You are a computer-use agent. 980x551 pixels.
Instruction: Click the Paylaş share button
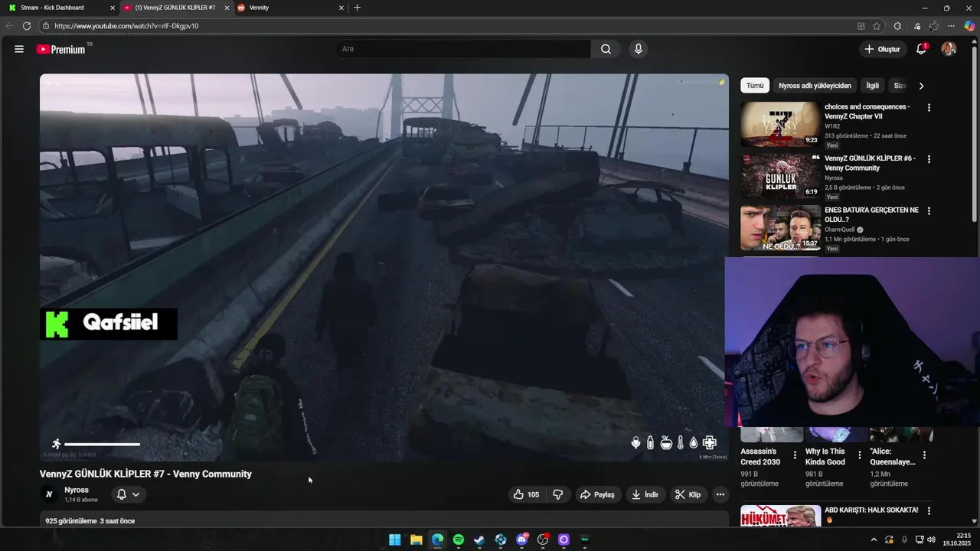click(x=597, y=494)
